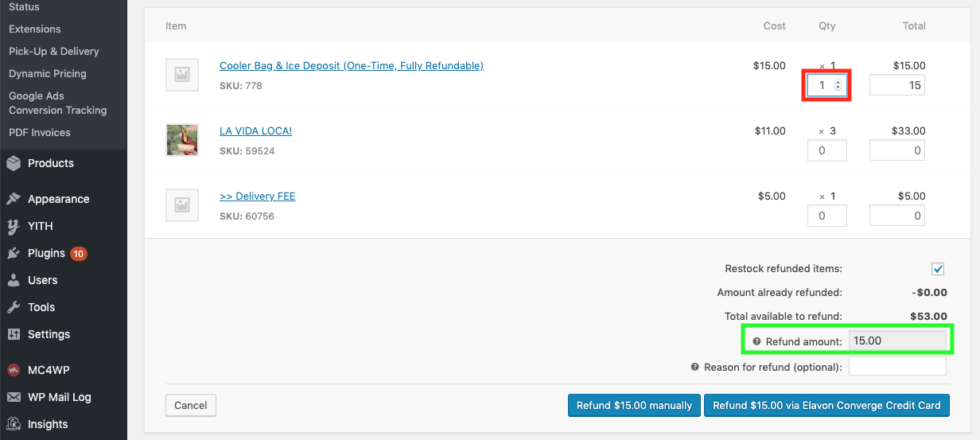
Task: Click the WP Mail Log envelope icon
Action: (x=14, y=397)
